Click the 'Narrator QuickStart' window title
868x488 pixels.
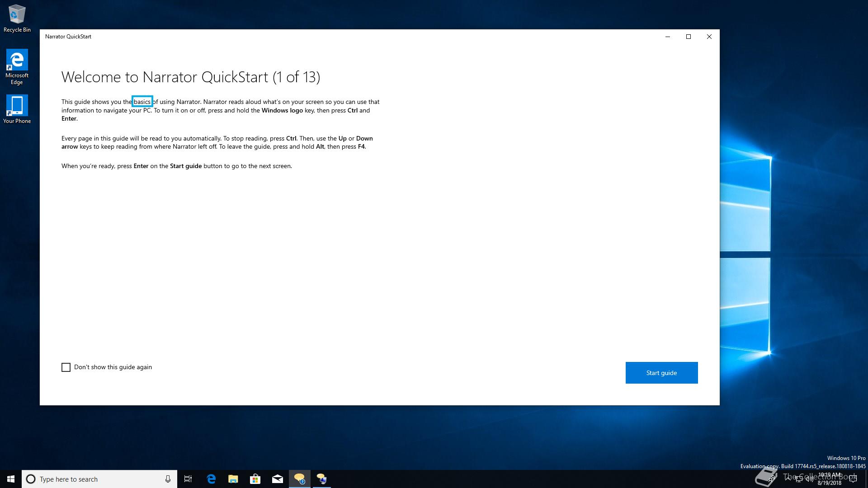[x=68, y=37]
